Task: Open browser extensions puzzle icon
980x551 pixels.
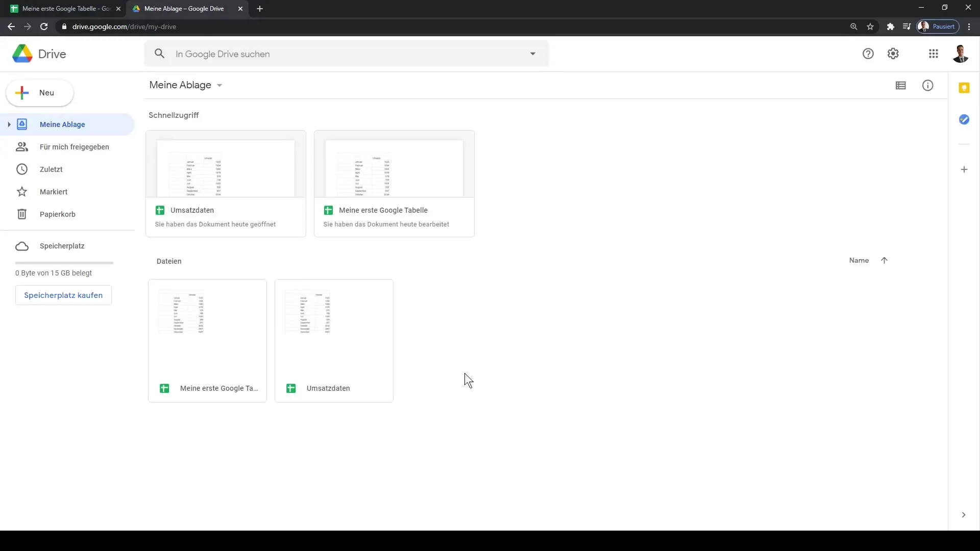Action: click(890, 27)
